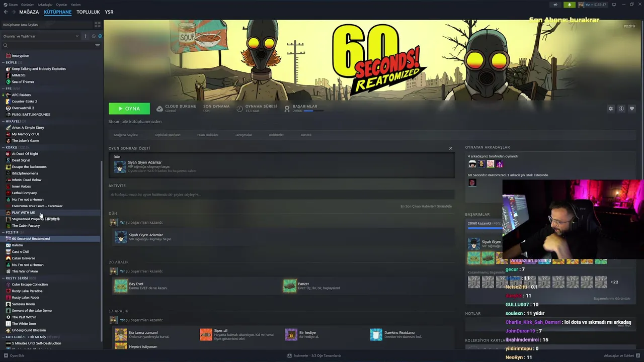Open Dawkins Rezidansı achievement icon
644x362 pixels.
tap(376, 334)
